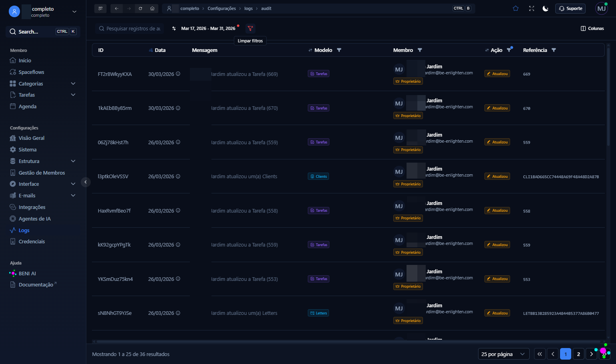
Task: Open the completo workspace switcher dropdown
Action: pos(43,12)
